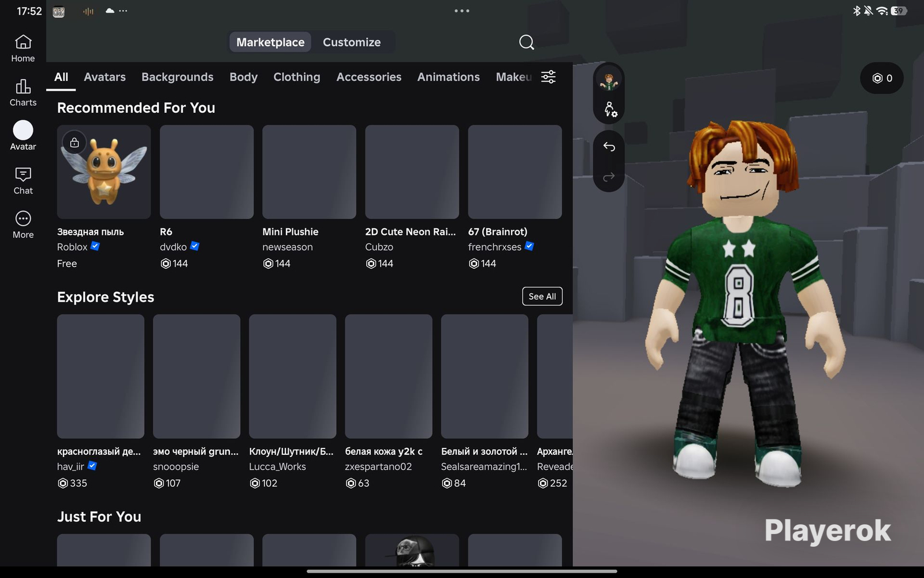Open the Белый и золотой ... thumbnail

tap(485, 376)
